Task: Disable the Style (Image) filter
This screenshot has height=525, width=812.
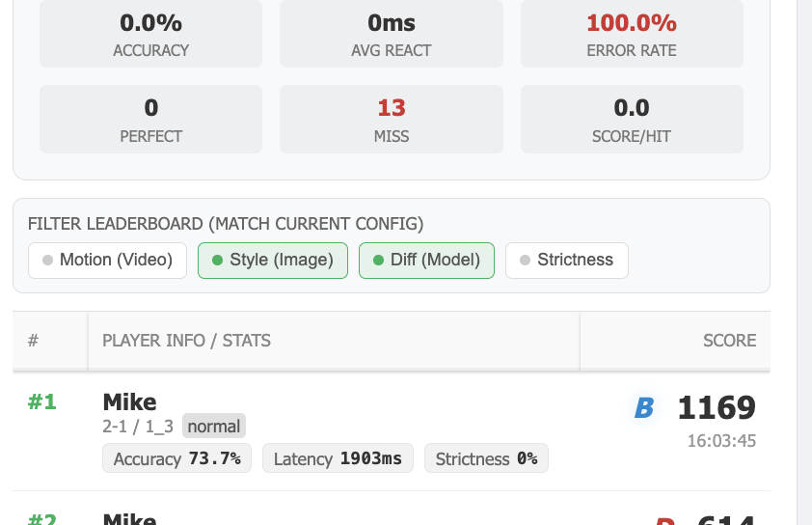Action: 272,261
